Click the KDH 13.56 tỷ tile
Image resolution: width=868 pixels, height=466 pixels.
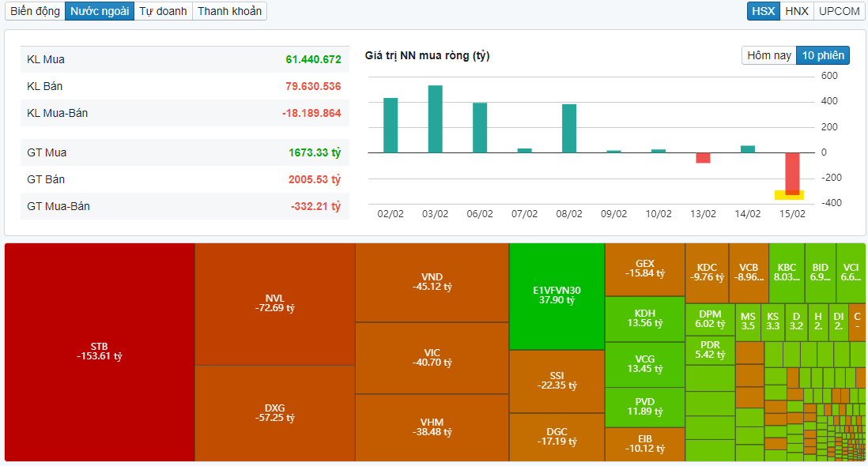645,319
